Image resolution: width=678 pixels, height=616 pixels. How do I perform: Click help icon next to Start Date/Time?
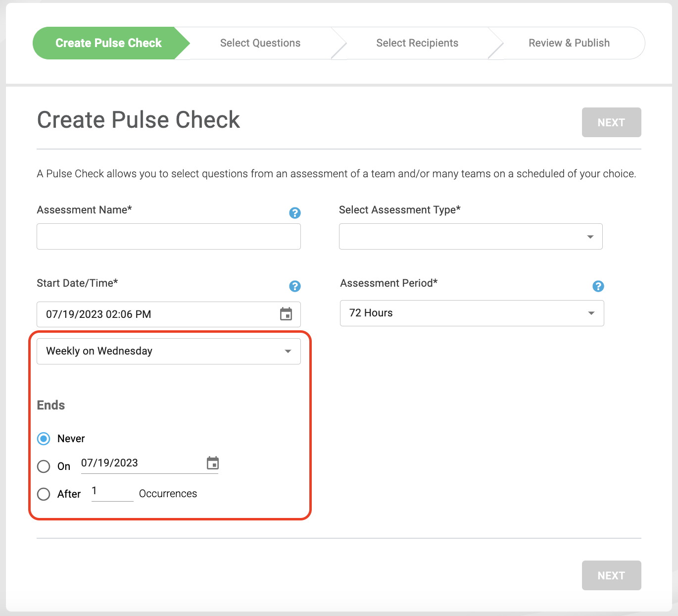(295, 286)
